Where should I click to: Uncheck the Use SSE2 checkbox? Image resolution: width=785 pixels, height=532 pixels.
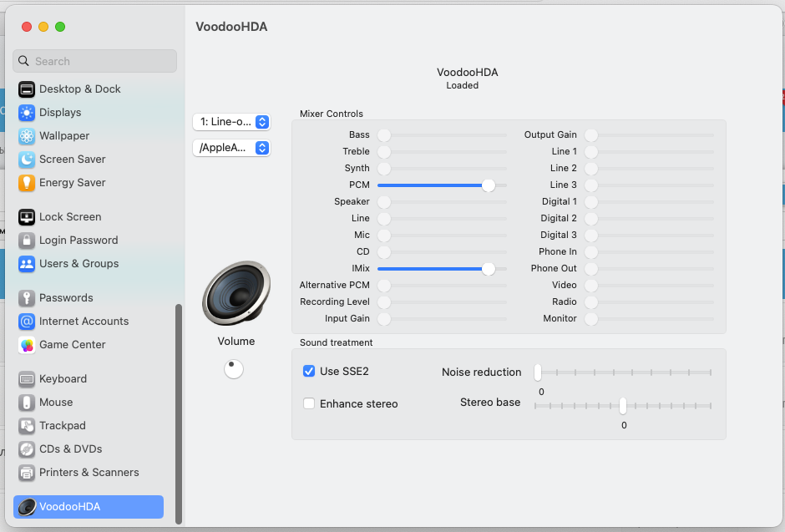coord(309,371)
